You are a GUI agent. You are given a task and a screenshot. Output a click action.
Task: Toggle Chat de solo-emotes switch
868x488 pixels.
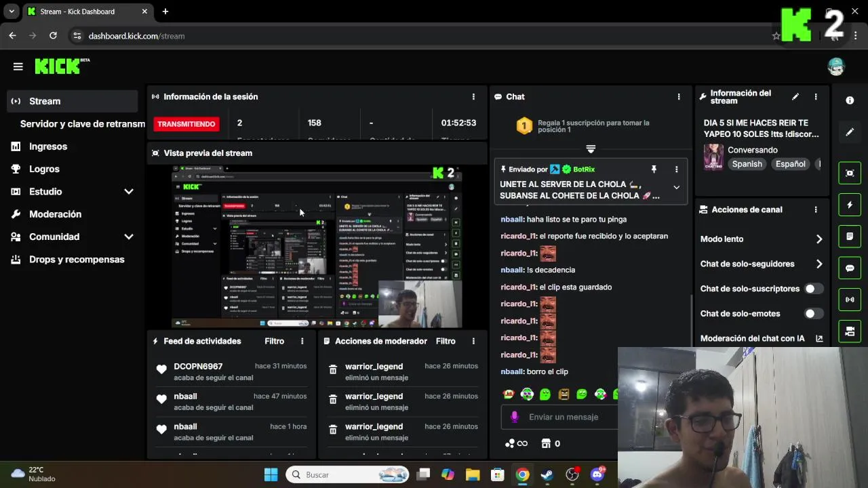pos(814,314)
